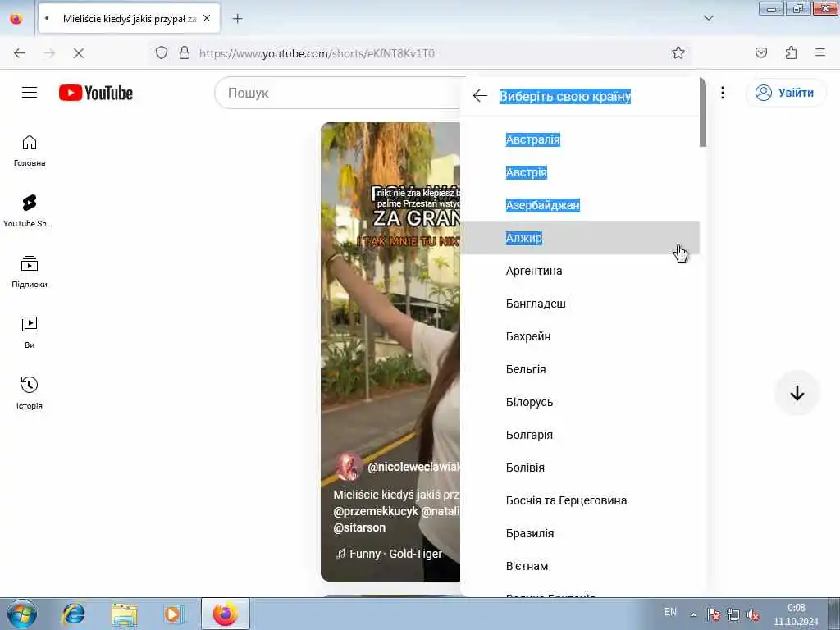Image resolution: width=840 pixels, height=630 pixels.
Task: Select Болгарія from countries
Action: [580, 435]
